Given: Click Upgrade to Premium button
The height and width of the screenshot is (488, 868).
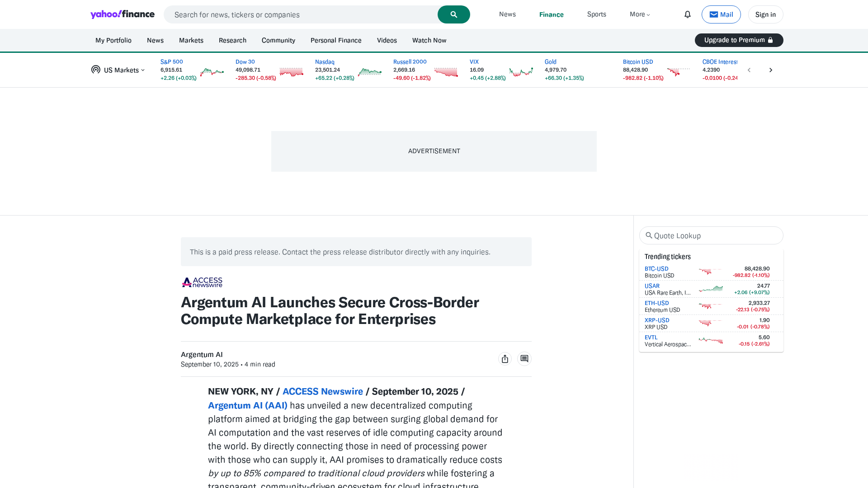Looking at the screenshot, I should [x=738, y=40].
